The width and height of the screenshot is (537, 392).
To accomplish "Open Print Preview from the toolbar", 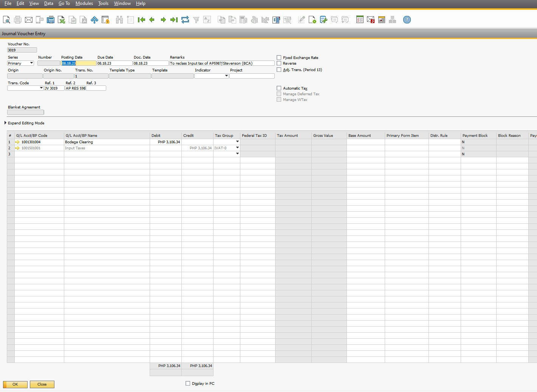I will (6, 20).
